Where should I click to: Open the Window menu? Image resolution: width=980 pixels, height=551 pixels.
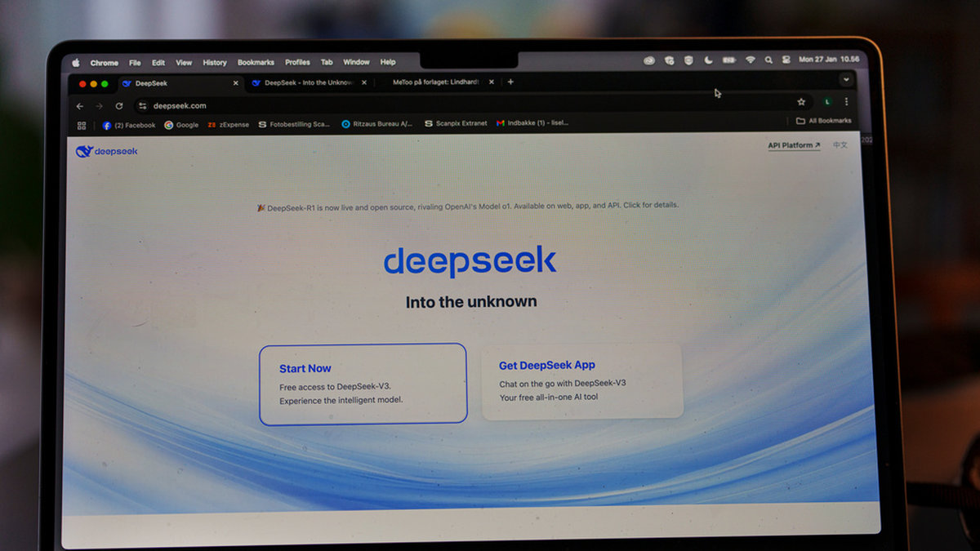click(356, 63)
